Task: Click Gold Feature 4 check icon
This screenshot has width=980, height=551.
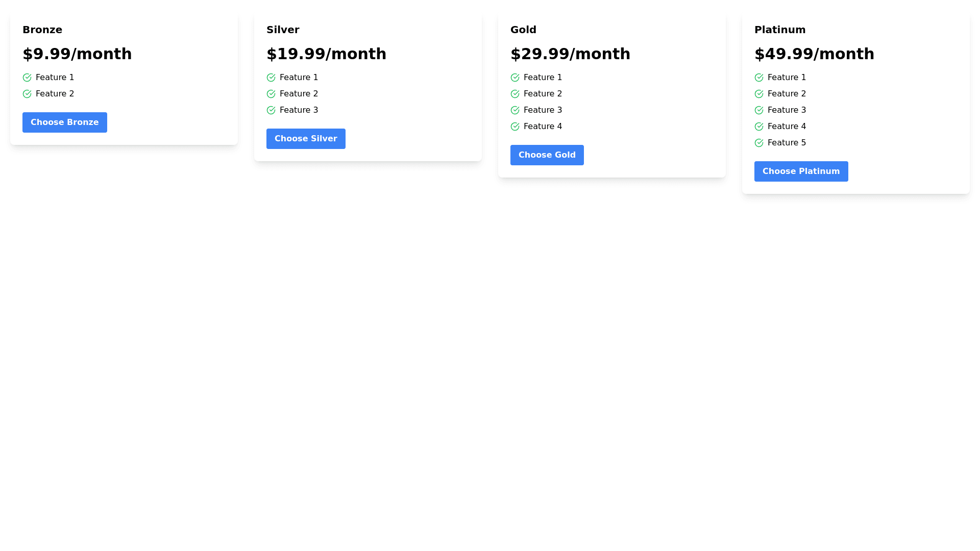Action: [515, 127]
